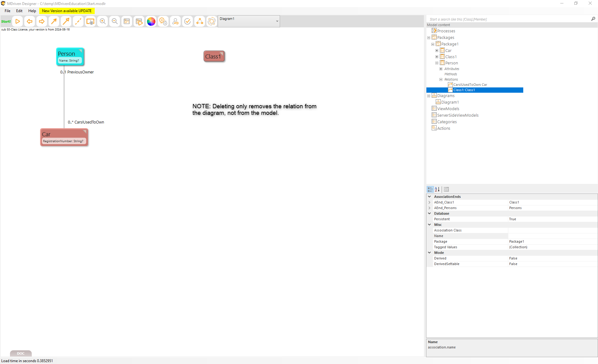Click the model search input field
Image resolution: width=598 pixels, height=364 pixels.
click(508, 19)
